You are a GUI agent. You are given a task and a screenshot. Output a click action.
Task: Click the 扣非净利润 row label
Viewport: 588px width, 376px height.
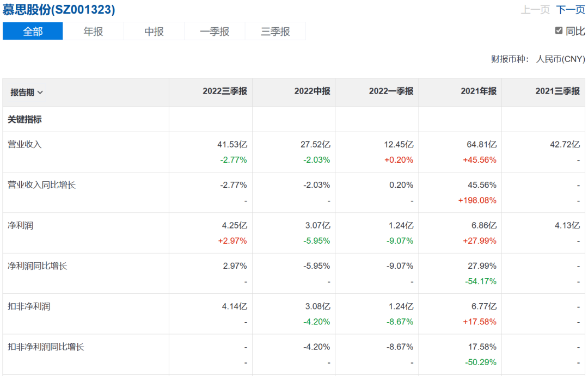[29, 306]
